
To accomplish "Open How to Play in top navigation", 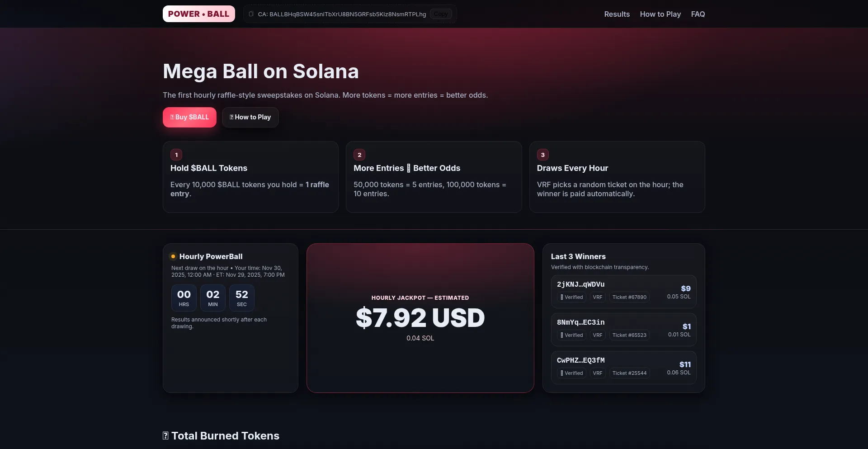I will [660, 14].
